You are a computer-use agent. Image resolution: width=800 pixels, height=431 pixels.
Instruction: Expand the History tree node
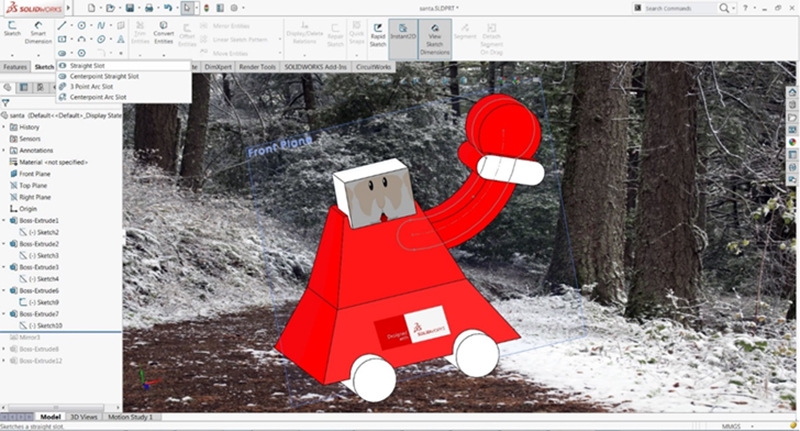(x=4, y=127)
